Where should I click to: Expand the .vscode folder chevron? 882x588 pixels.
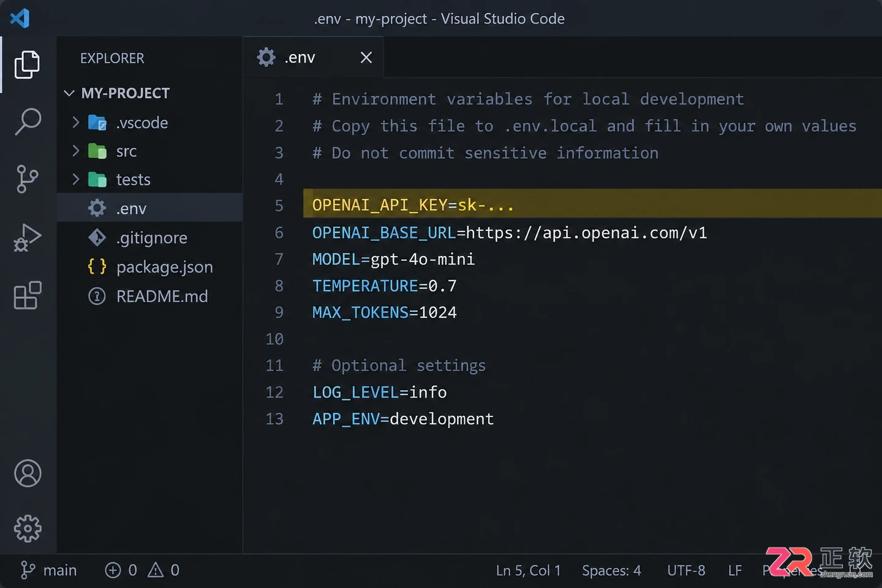[x=75, y=123]
